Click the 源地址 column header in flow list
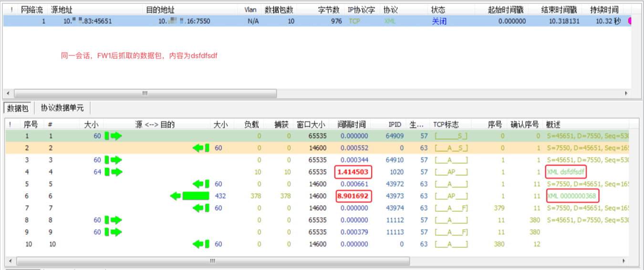The height and width of the screenshot is (270, 644). click(62, 10)
